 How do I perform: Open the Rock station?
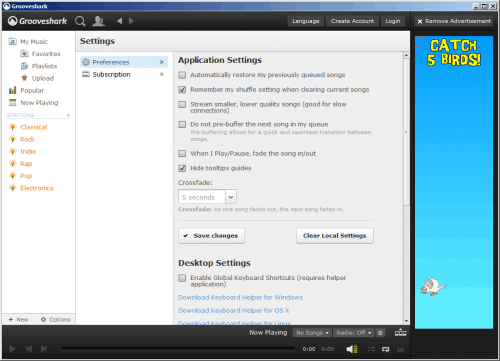(x=27, y=139)
